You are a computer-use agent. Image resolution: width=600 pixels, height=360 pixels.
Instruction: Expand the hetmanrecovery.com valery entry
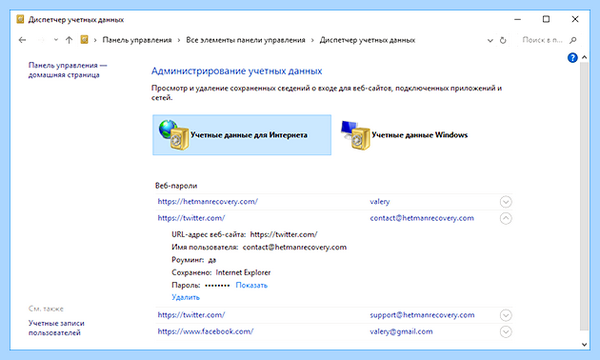506,202
